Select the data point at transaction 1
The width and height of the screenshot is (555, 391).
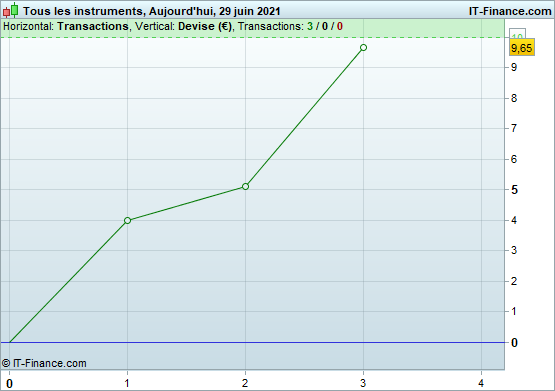[127, 220]
